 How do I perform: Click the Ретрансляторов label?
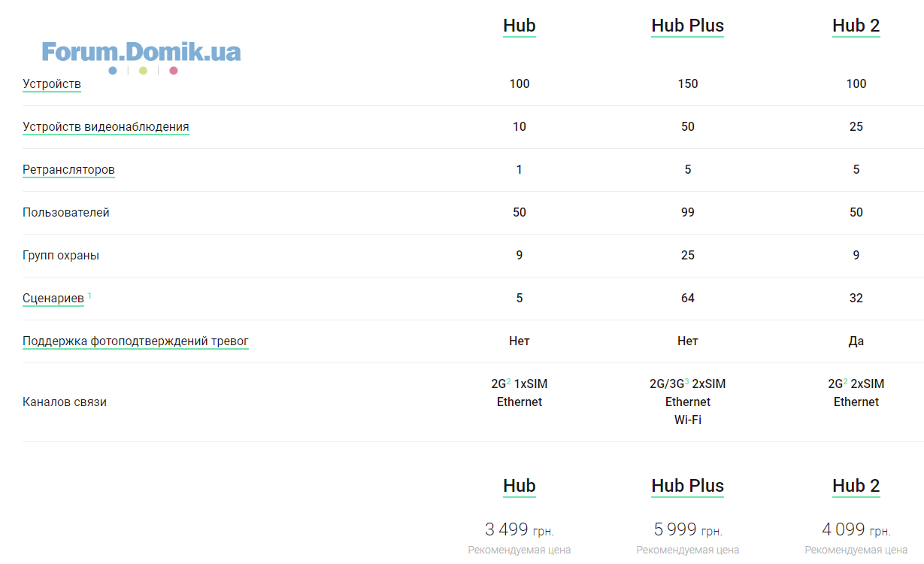(x=68, y=170)
